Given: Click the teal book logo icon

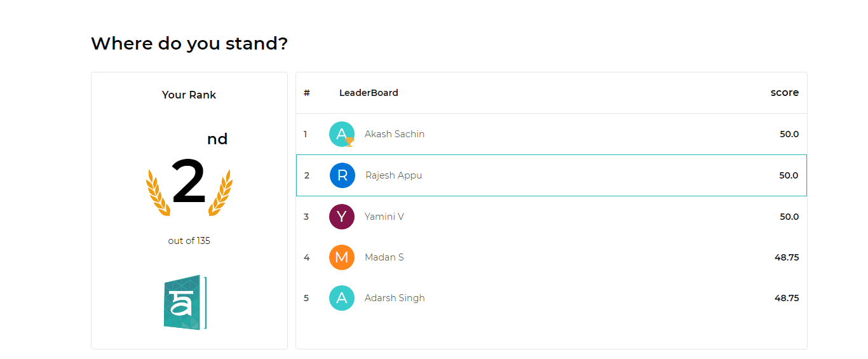Looking at the screenshot, I should coord(185,302).
